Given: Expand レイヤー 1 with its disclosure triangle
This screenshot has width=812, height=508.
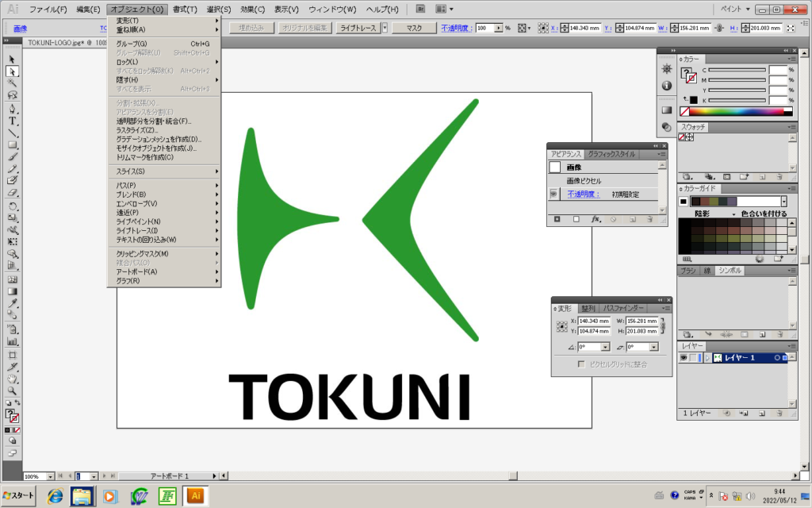Looking at the screenshot, I should tap(707, 358).
